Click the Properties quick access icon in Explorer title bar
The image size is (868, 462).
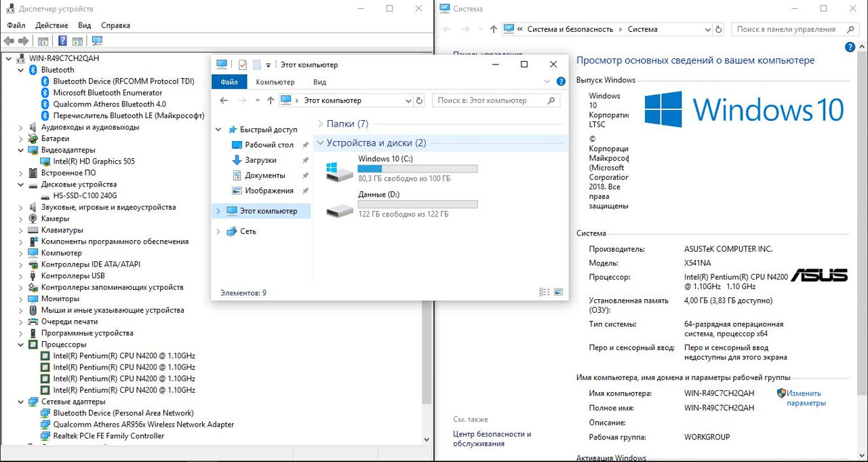(x=242, y=64)
